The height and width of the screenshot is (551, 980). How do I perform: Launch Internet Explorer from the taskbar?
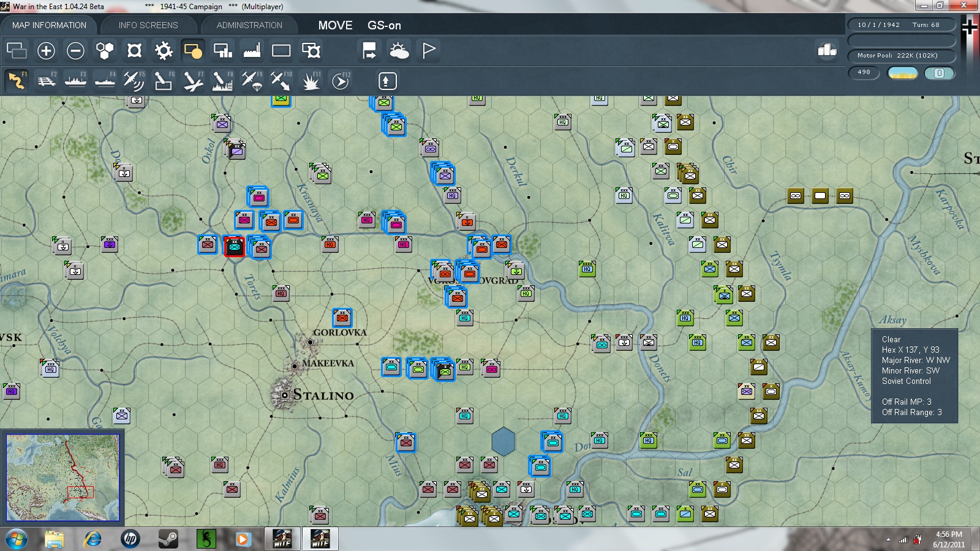pyautogui.click(x=92, y=539)
